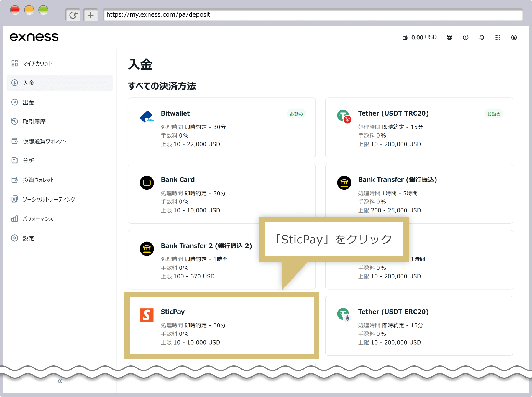Collapse the sidebar with double chevron
This screenshot has height=397, width=532.
tap(60, 381)
